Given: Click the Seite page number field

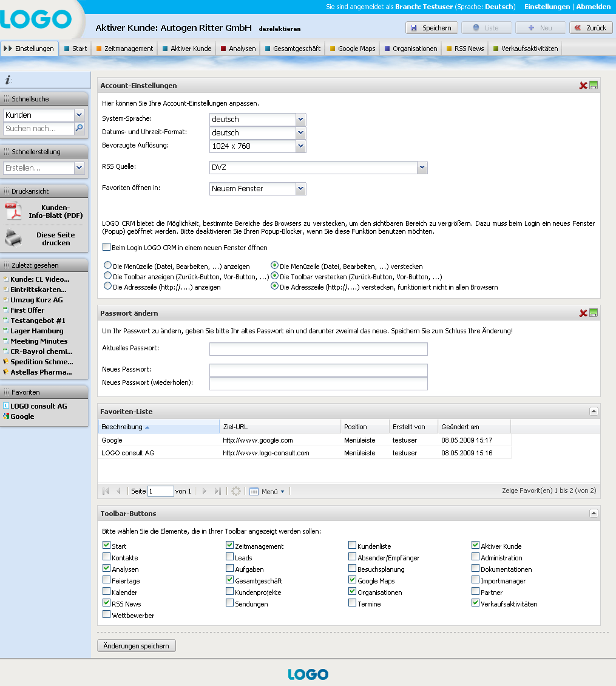Looking at the screenshot, I should point(161,491).
